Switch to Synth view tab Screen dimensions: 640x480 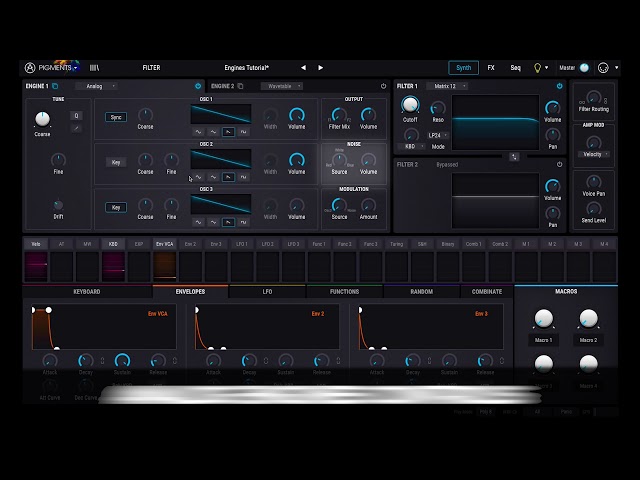click(x=464, y=68)
